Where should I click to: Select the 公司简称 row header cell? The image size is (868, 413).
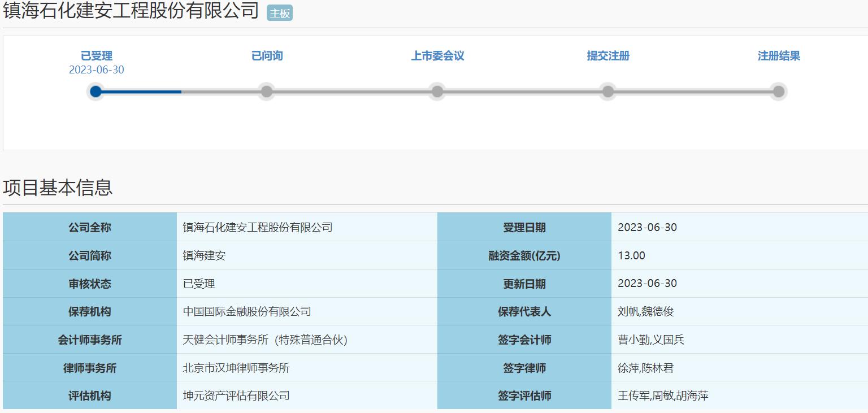90,255
